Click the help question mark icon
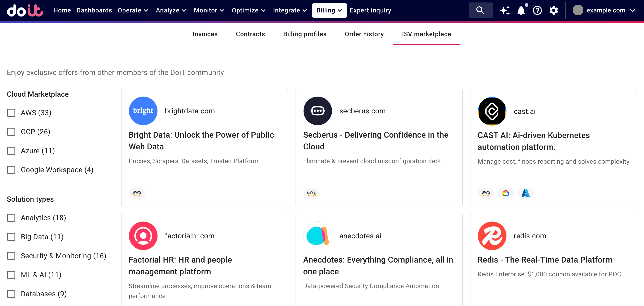This screenshot has width=644, height=306. pos(537,10)
